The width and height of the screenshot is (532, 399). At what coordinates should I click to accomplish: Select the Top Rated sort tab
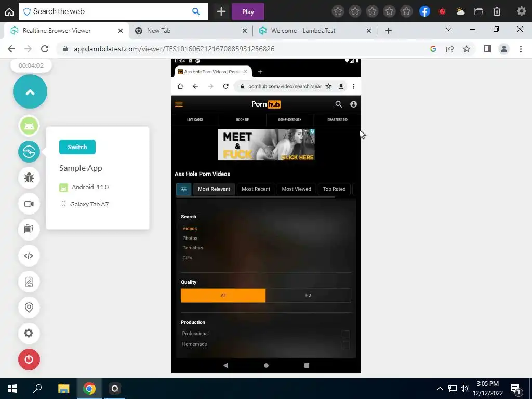coord(334,189)
